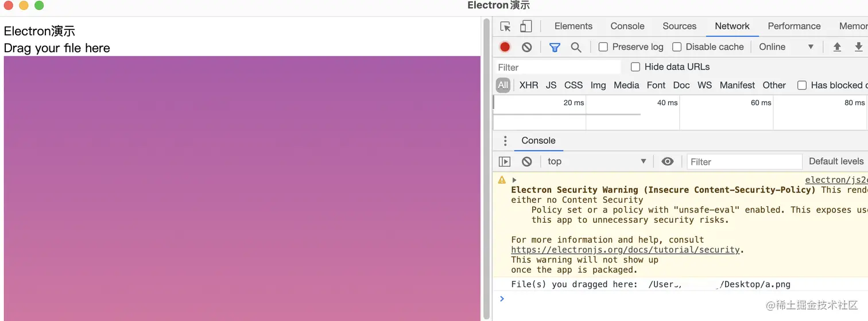The height and width of the screenshot is (321, 868).
Task: Check the Has blocked cookies box
Action: pos(802,86)
